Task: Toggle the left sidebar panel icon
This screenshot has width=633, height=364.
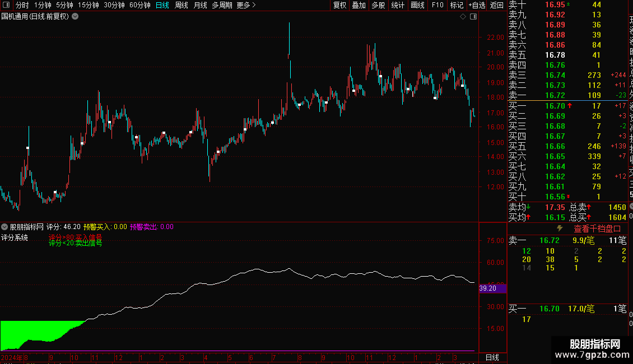Action: [x=6, y=5]
